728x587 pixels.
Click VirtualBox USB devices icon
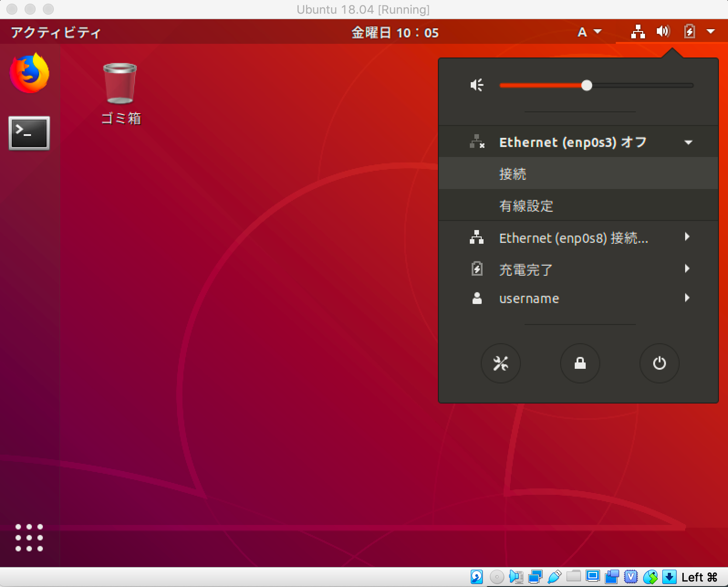pyautogui.click(x=554, y=577)
